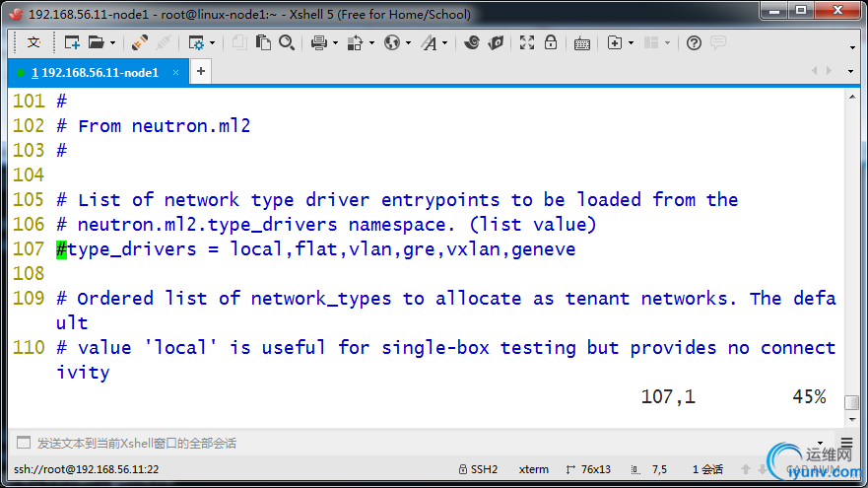Click the Find magnifier icon
This screenshot has height=488, width=868.
[287, 42]
